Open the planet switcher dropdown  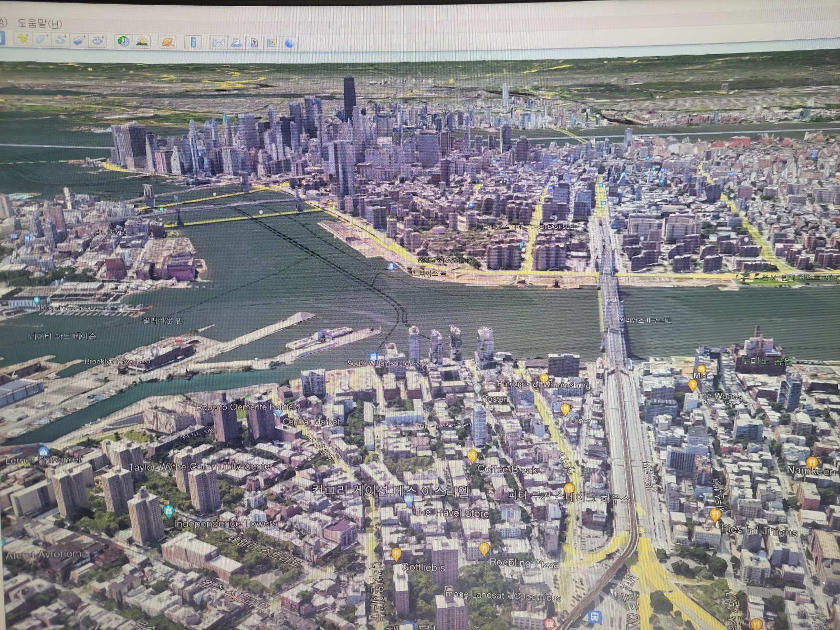[167, 41]
